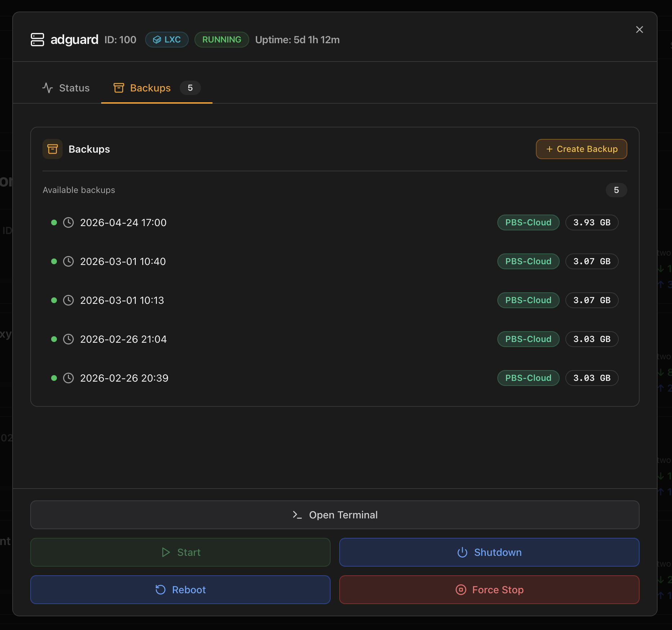
Task: Click green status dot for 2026-04-24 backup
Action: (x=54, y=222)
